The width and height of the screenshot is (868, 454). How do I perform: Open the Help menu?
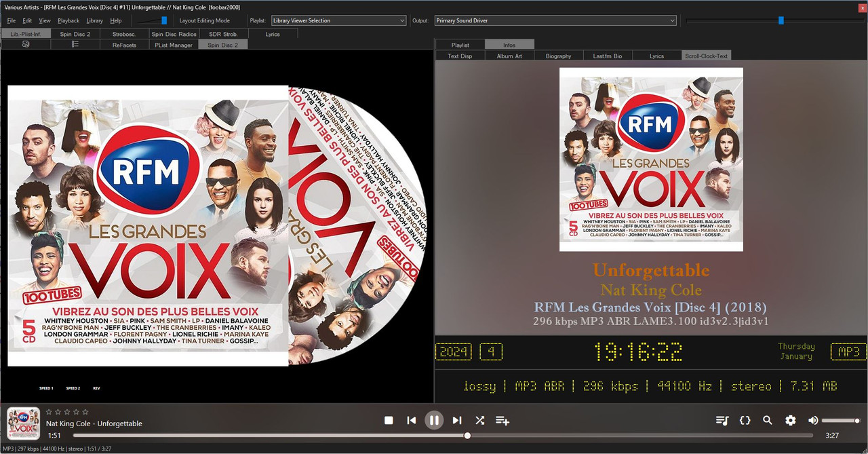tap(116, 20)
